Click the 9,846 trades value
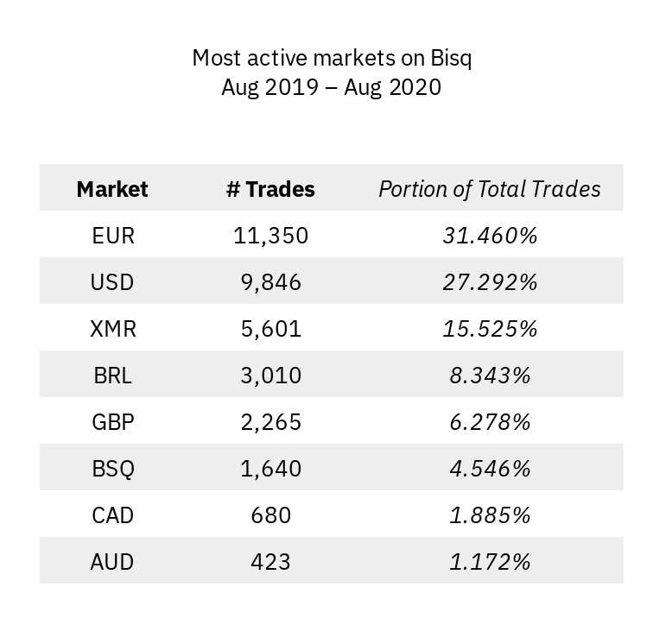672x625 pixels. tap(270, 282)
